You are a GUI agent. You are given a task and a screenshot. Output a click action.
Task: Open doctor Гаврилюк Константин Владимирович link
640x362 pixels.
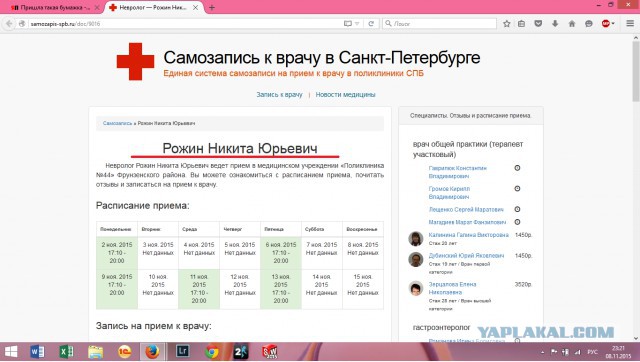(457, 172)
